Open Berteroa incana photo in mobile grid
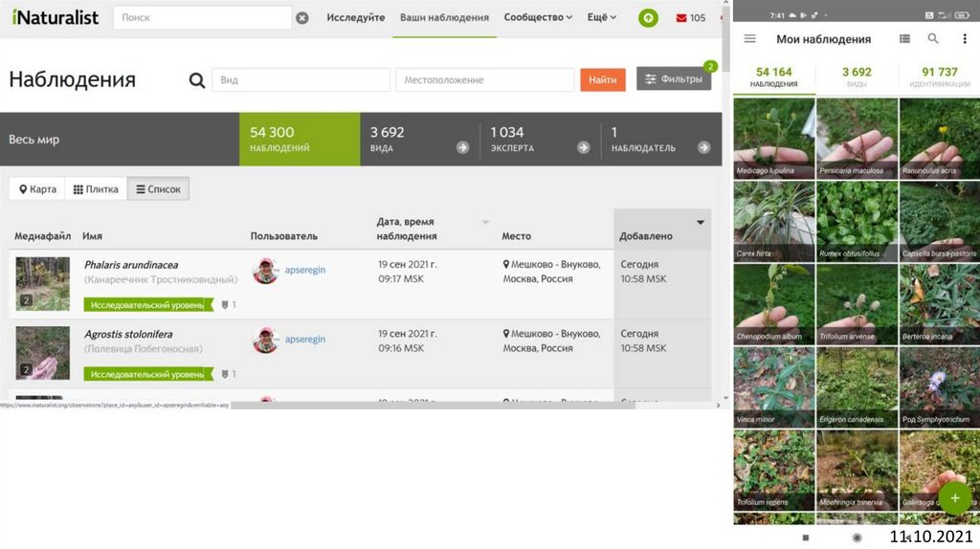The width and height of the screenshot is (980, 549). click(x=940, y=304)
